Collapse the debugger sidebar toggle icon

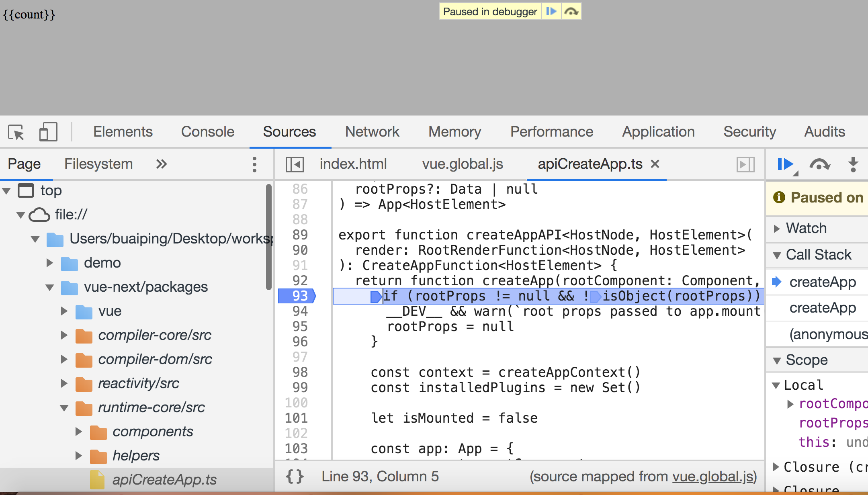click(745, 164)
